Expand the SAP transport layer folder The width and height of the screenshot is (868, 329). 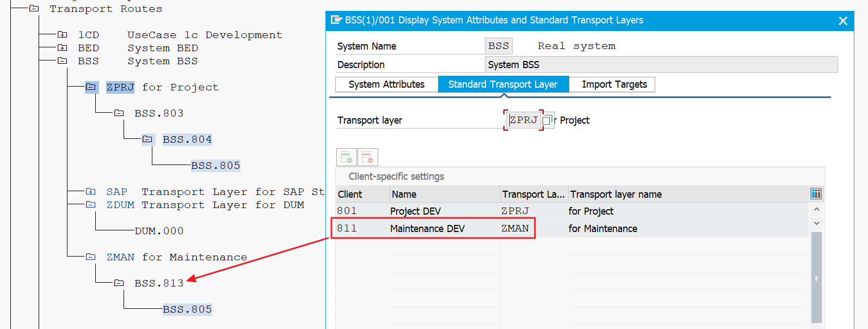click(91, 192)
